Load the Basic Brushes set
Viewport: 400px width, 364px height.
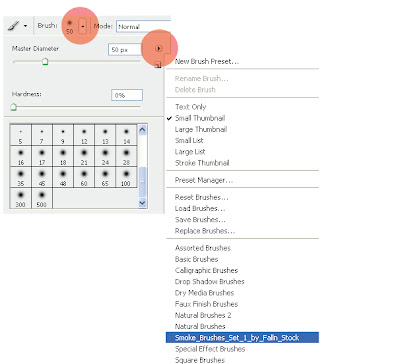tap(196, 259)
